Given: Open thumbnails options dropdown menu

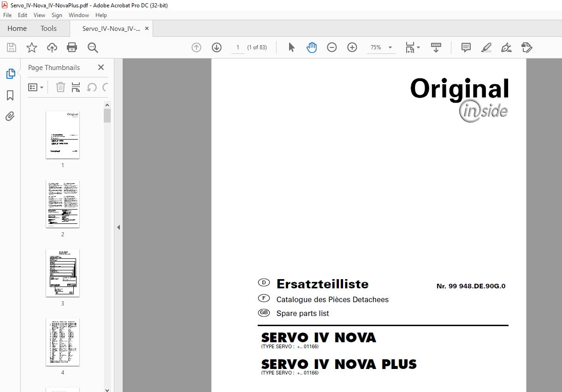Looking at the screenshot, I should 35,87.
